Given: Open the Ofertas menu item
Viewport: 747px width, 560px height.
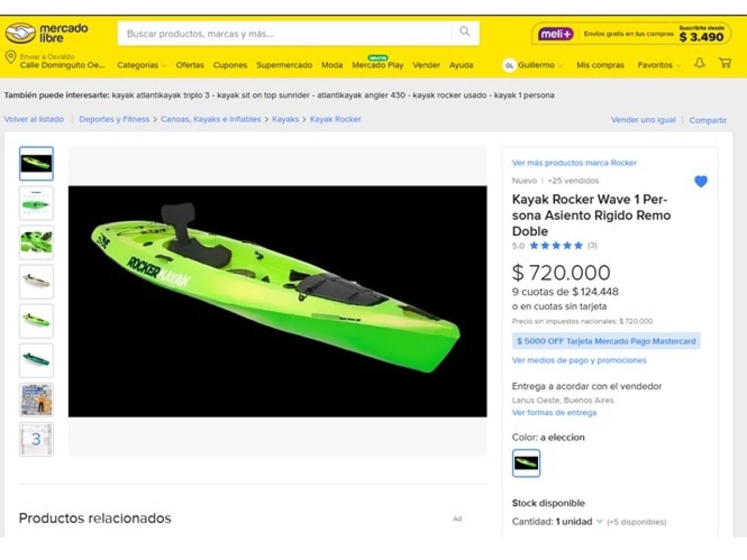Looking at the screenshot, I should pos(190,65).
